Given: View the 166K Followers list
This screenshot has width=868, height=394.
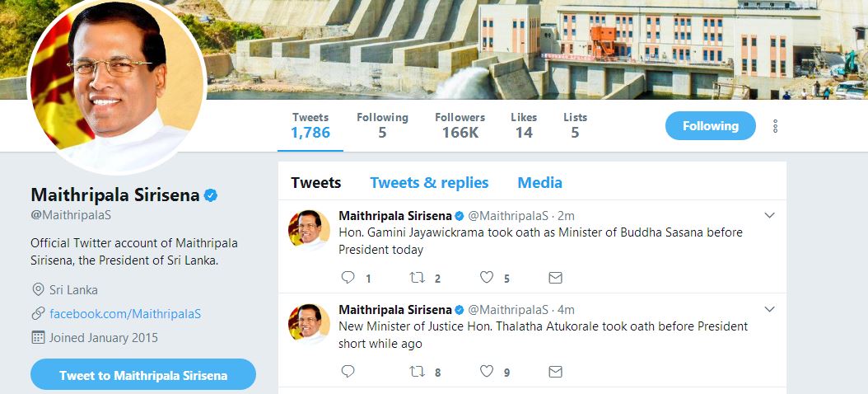Looking at the screenshot, I should (x=460, y=125).
